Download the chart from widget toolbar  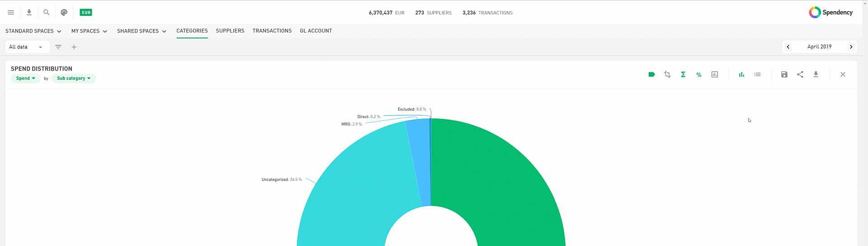[x=816, y=75]
